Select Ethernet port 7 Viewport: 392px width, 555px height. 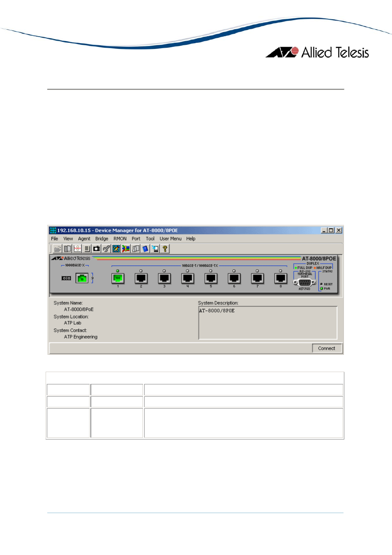pyautogui.click(x=258, y=278)
